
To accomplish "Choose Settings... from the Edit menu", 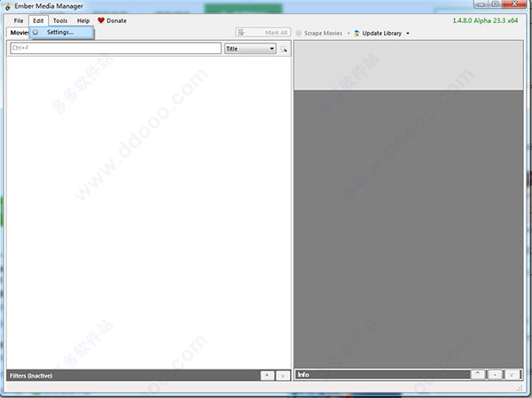I will pyautogui.click(x=61, y=32).
